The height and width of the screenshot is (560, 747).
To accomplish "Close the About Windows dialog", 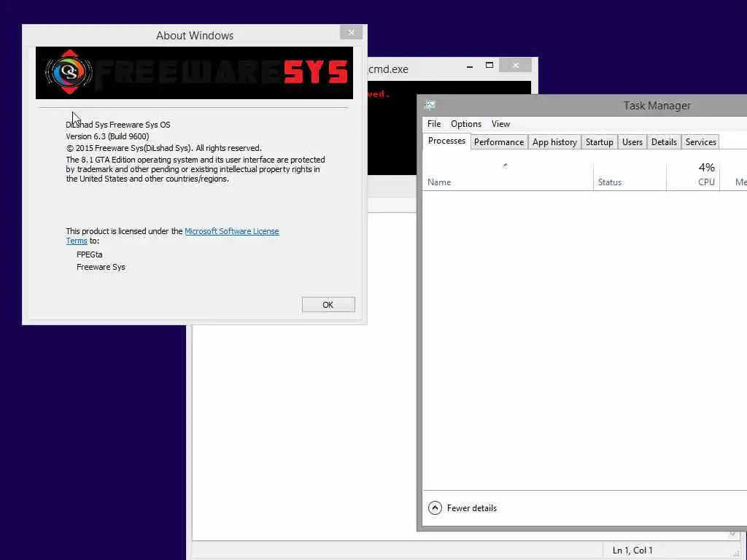I will (x=351, y=32).
